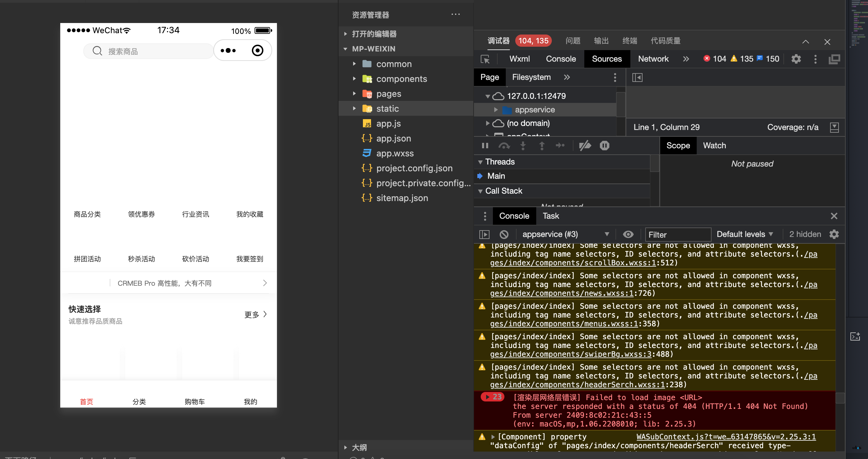This screenshot has height=459, width=868.
Task: Pause script execution button
Action: click(485, 146)
